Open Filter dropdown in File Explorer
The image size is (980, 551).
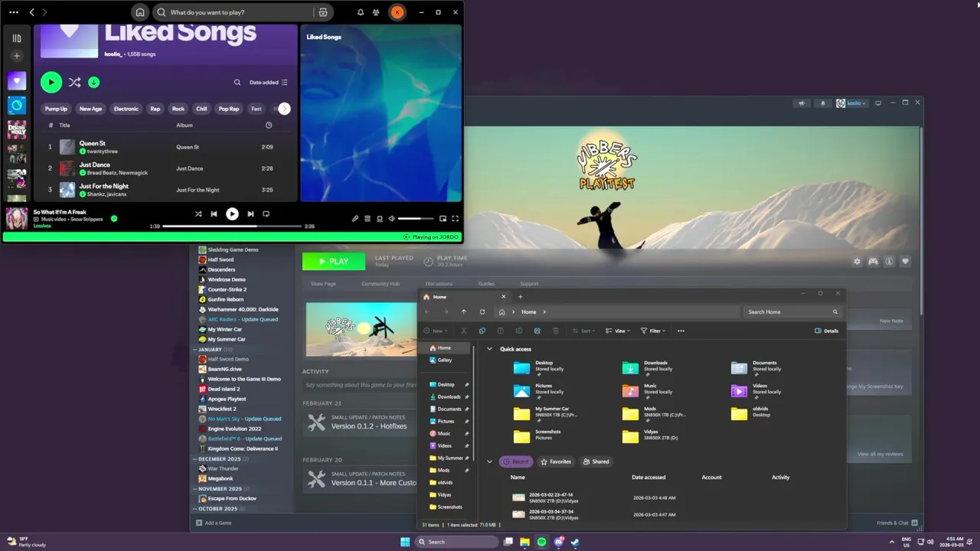pyautogui.click(x=653, y=331)
